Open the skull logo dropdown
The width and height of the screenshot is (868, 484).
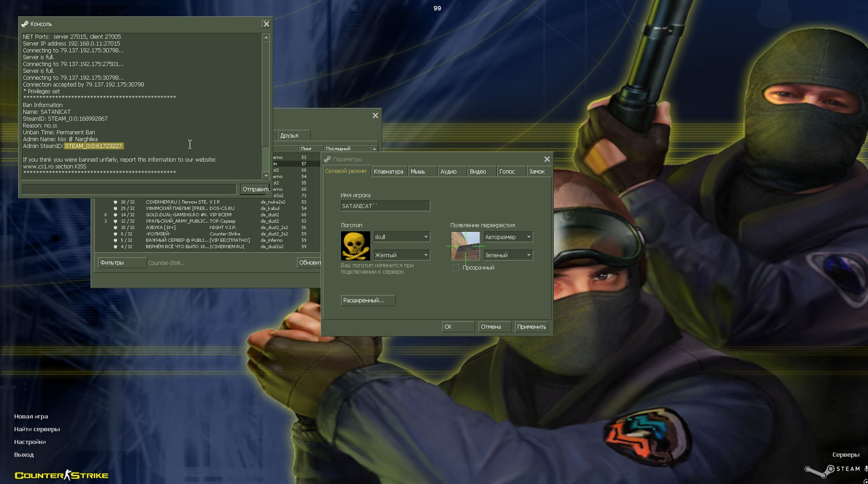tap(426, 237)
